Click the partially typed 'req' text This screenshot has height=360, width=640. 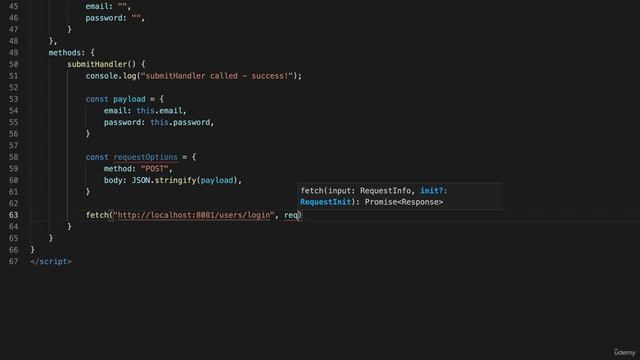coord(291,215)
